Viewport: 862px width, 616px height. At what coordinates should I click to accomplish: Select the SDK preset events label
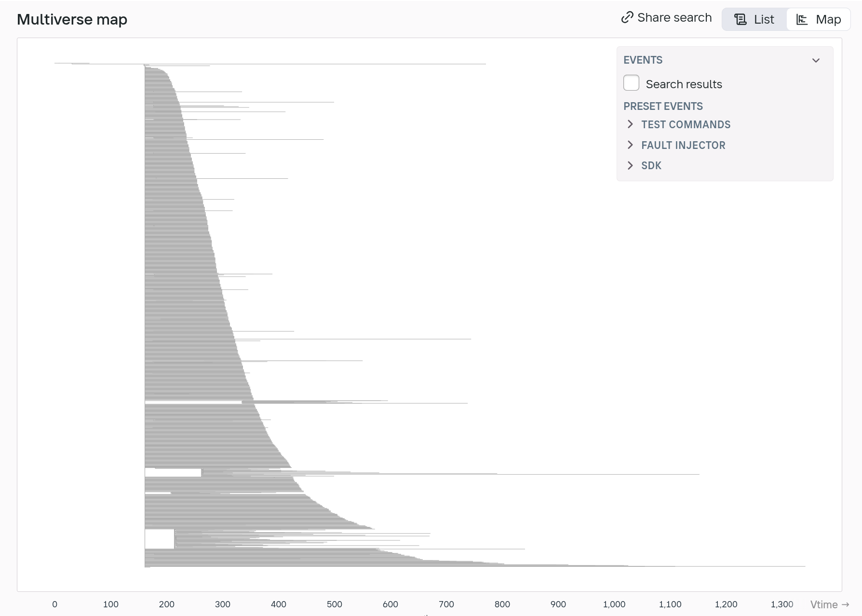pos(651,166)
